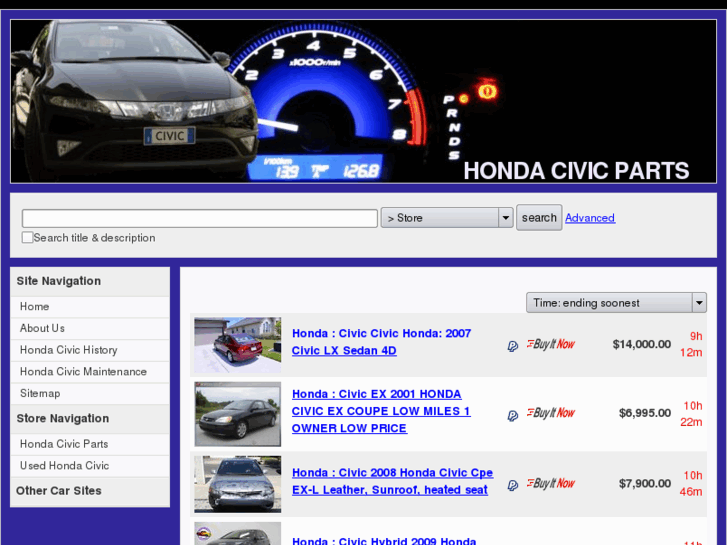Screen dimensions: 727x545
Task: Click Buy It Now logo for $7,900.00 listing
Action: [550, 483]
